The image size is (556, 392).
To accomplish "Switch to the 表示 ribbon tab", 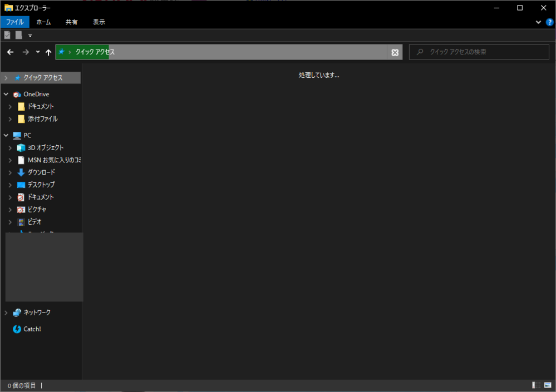I will click(99, 22).
